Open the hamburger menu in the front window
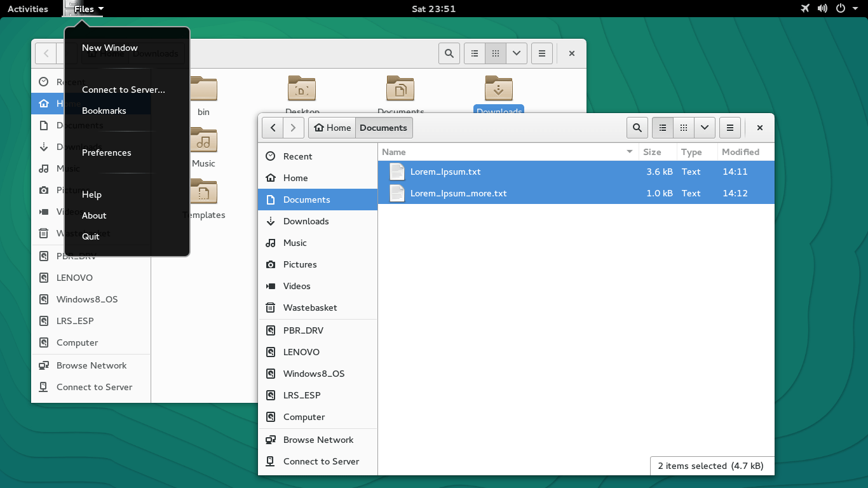 [x=729, y=127]
